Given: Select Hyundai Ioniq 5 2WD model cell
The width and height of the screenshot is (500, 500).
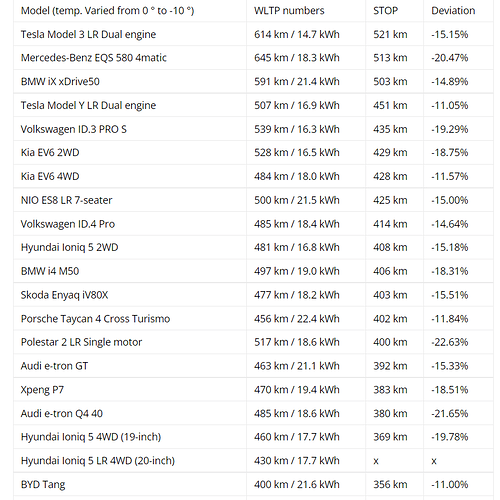Looking at the screenshot, I should 130,247.
